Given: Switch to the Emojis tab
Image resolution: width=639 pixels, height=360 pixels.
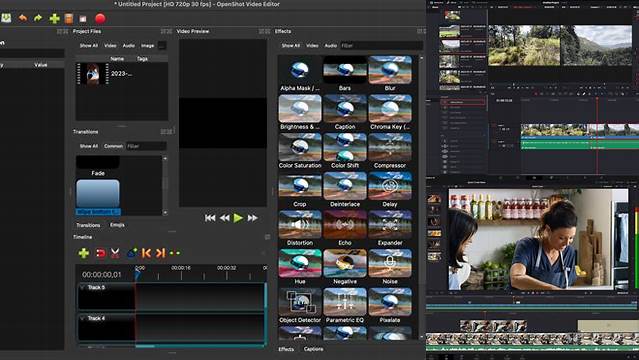Looking at the screenshot, I should 117,225.
